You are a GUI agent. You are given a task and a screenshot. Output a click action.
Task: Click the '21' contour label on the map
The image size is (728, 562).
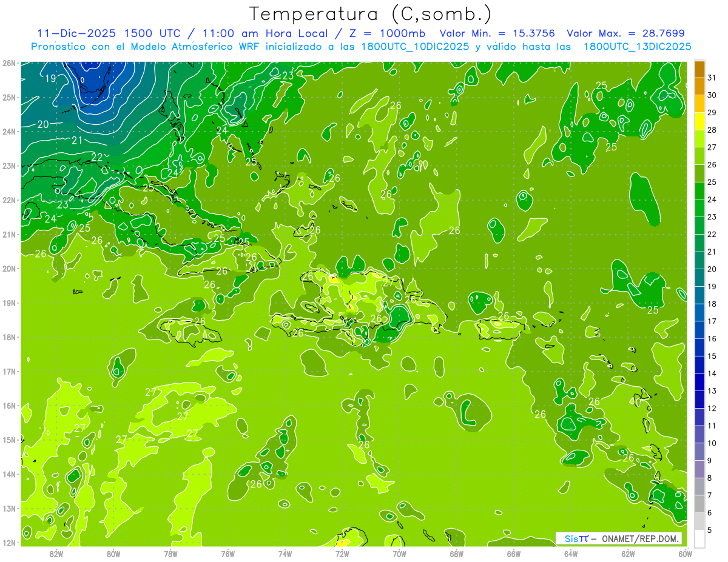click(x=77, y=141)
